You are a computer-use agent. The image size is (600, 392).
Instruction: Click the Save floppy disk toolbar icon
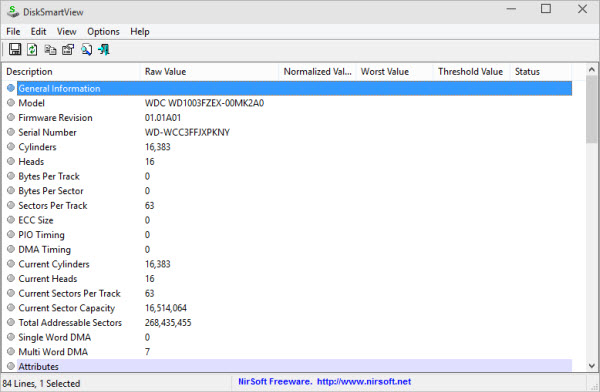pos(15,49)
